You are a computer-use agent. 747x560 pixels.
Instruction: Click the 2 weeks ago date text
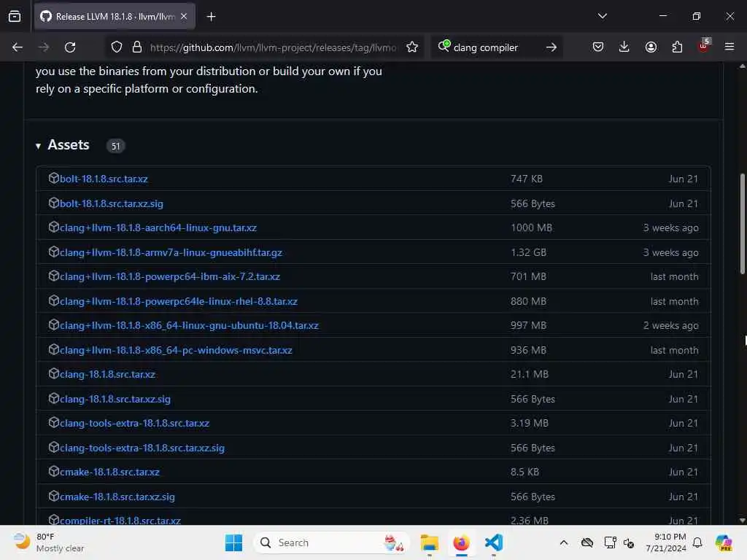click(x=671, y=326)
